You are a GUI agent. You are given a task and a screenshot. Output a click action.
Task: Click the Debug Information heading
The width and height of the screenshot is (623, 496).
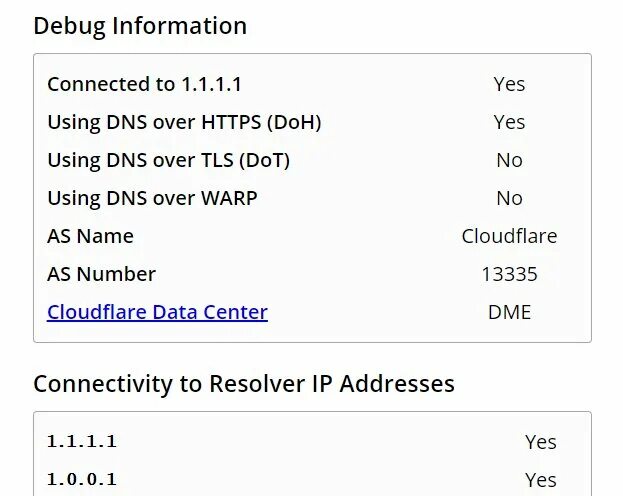pos(140,26)
